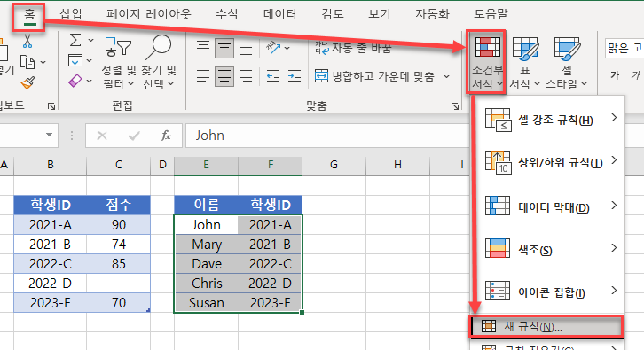The image size is (644, 350).
Task: Align text to the left
Action: [x=203, y=76]
